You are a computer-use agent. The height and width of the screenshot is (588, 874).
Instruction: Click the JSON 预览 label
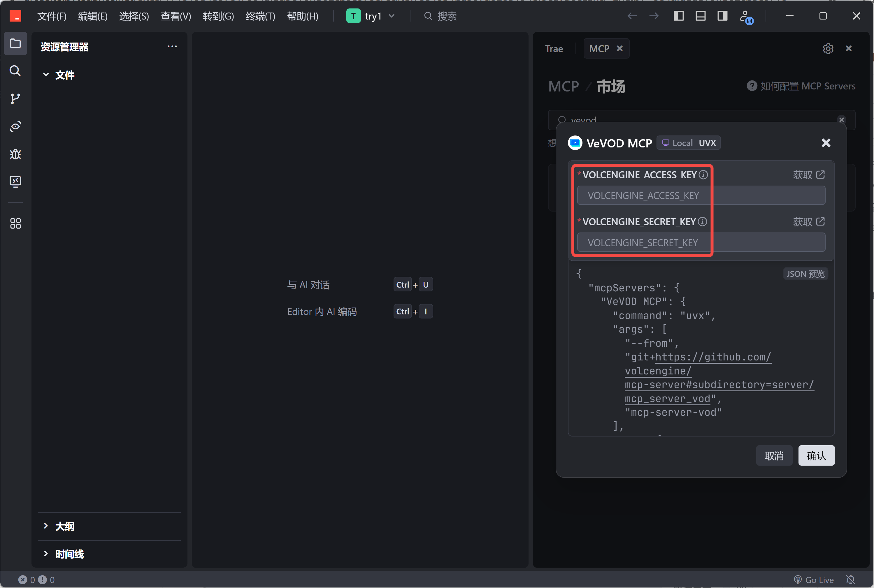pyautogui.click(x=805, y=274)
